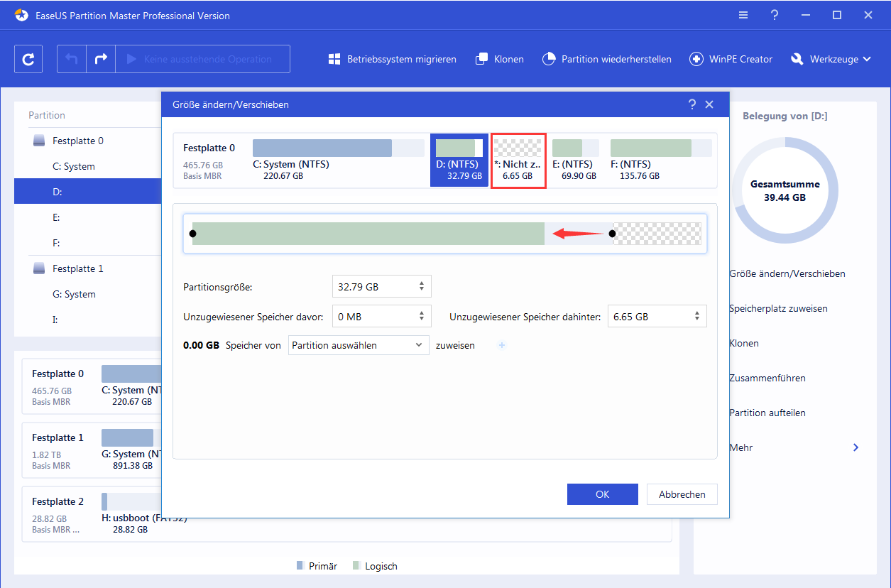Screen dimensions: 891x588
Task: Click the plus icon next to zuweisen
Action: (x=502, y=346)
